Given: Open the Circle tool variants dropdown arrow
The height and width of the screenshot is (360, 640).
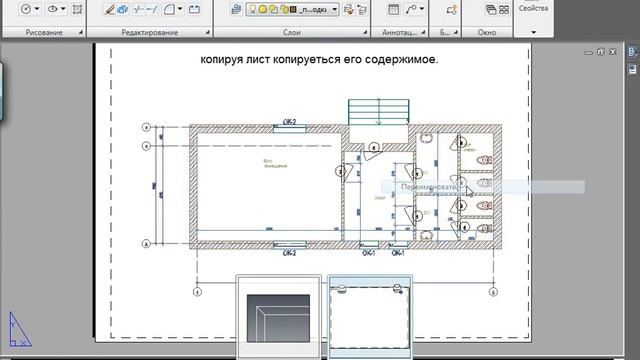Looking at the screenshot, I should (x=37, y=9).
